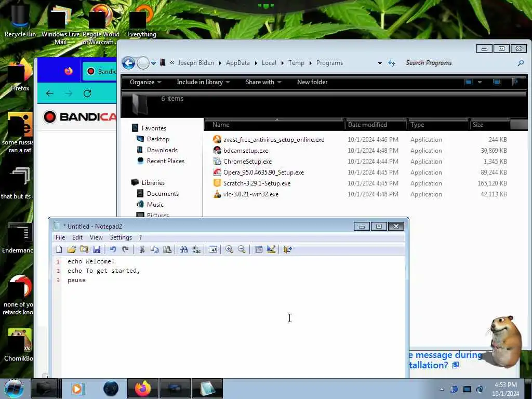Click the Start orb on the taskbar
Screen dimensions: 532x399
(14, 389)
